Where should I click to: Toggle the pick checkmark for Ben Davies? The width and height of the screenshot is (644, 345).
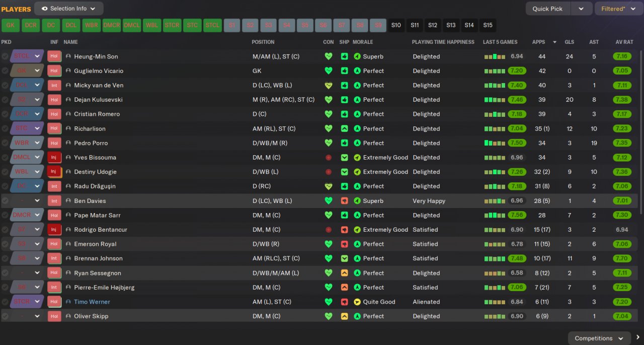pos(5,200)
